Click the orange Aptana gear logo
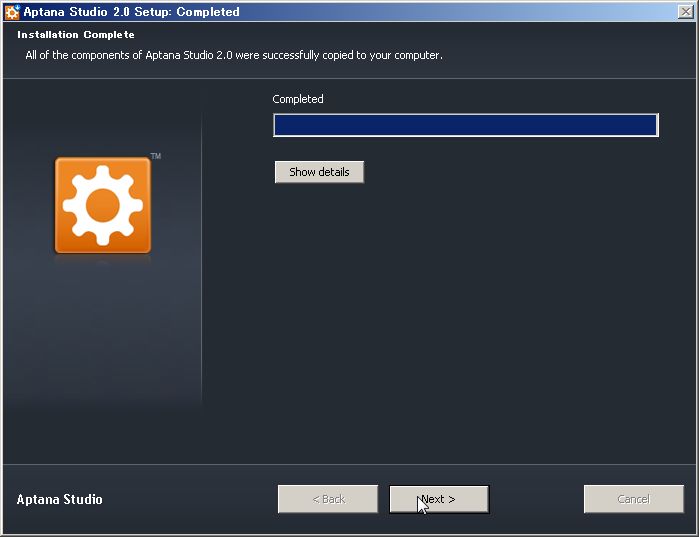Image resolution: width=699 pixels, height=537 pixels. point(103,205)
